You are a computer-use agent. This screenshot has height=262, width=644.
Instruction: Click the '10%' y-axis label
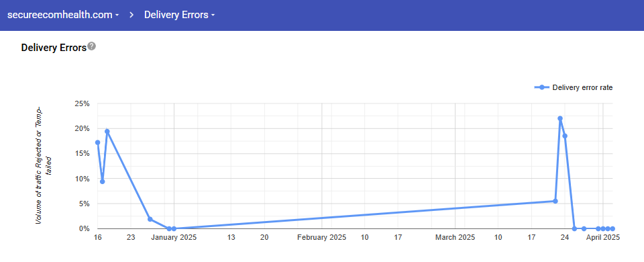coord(82,179)
